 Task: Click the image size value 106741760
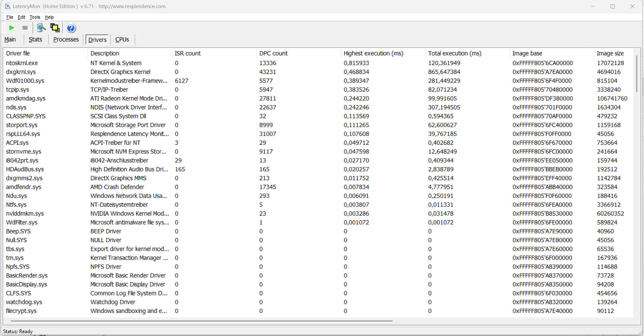pyautogui.click(x=612, y=99)
